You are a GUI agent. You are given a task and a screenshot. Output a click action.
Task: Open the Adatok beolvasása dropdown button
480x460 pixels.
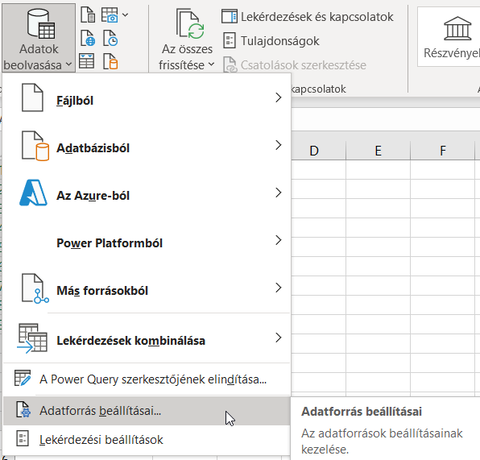[x=39, y=38]
